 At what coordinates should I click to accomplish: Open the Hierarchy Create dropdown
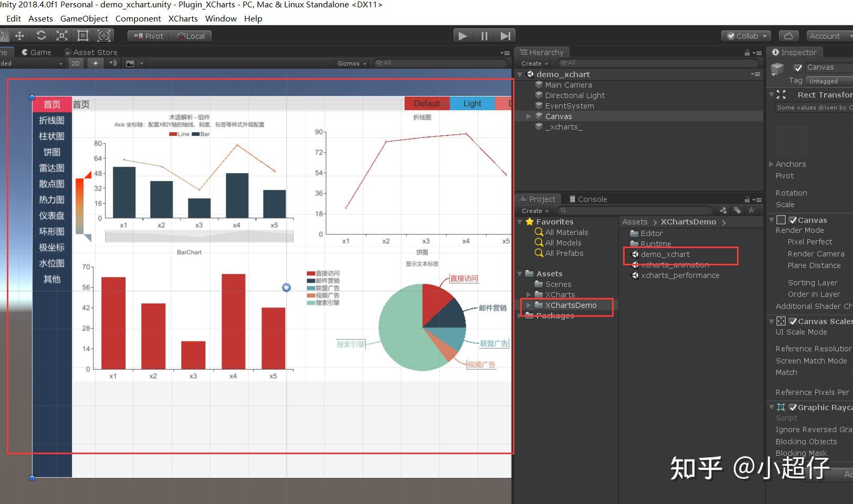click(534, 63)
